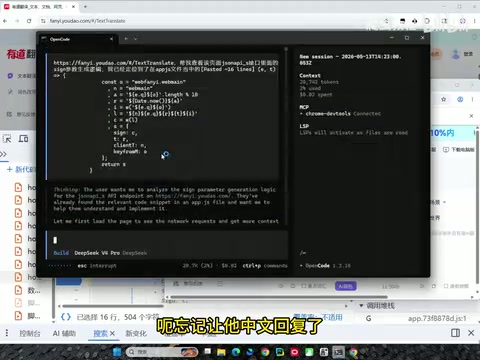Image resolution: width=480 pixels, height=360 pixels.
Task: Reload the Youdao translate page
Action: [x=29, y=21]
